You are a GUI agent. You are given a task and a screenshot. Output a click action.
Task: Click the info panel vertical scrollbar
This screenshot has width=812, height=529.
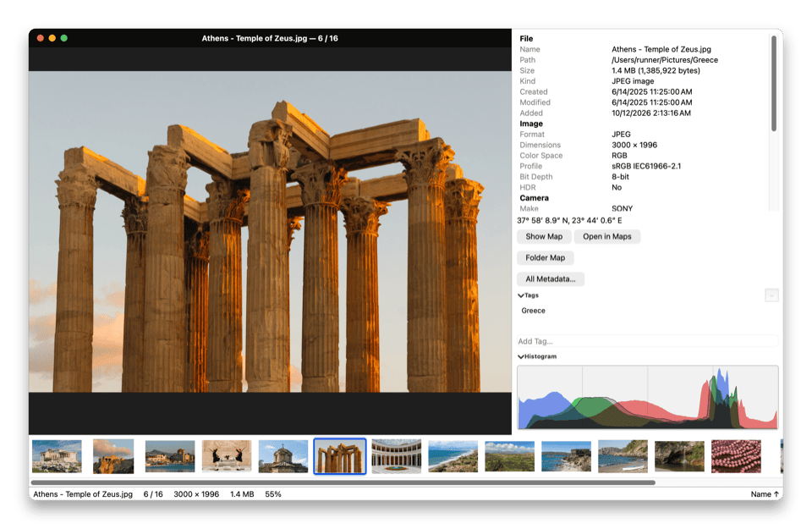(x=774, y=83)
